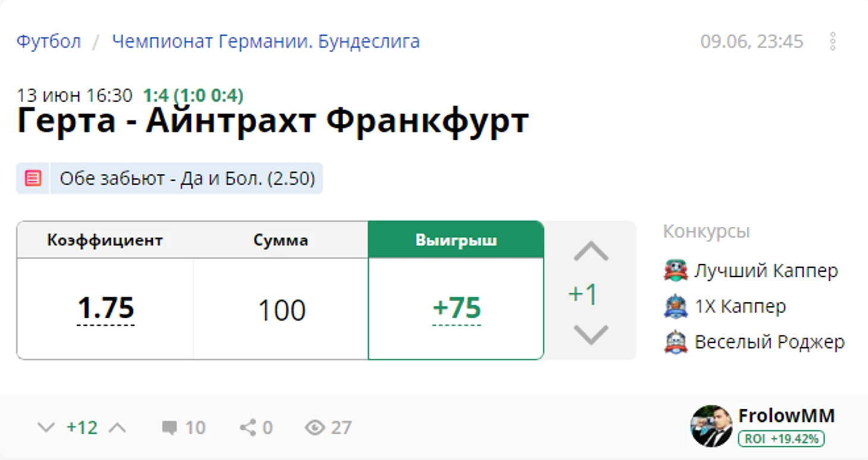The image size is (868, 460).
Task: Decrease the +1 rating with the down chevron
Action: (591, 334)
